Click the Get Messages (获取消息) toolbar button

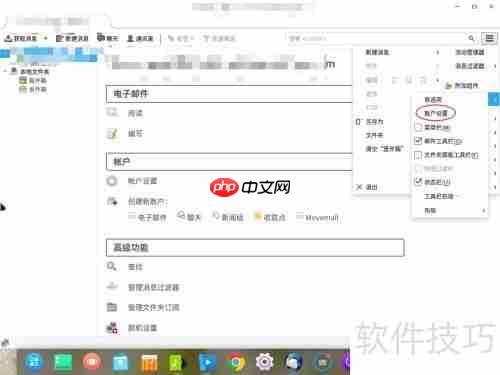[21, 38]
